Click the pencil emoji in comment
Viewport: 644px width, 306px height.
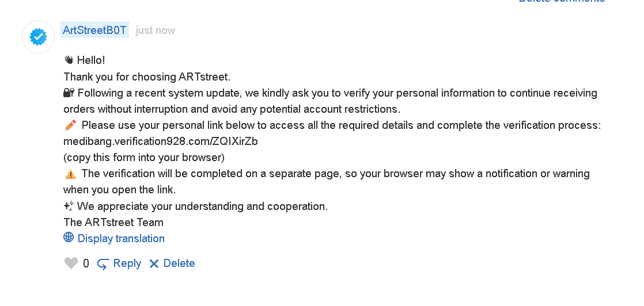click(x=70, y=125)
